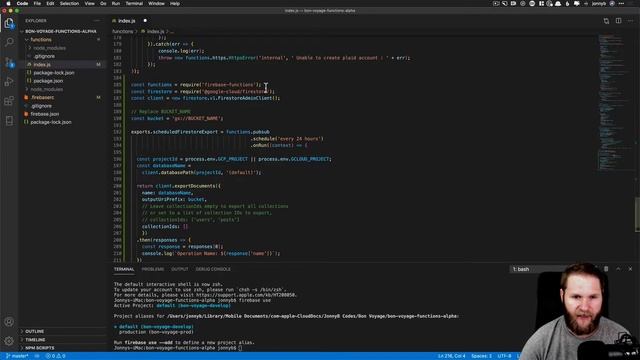Open the Accounts icon in activity bar
Viewport: 640px width, 360px height.
9,322
